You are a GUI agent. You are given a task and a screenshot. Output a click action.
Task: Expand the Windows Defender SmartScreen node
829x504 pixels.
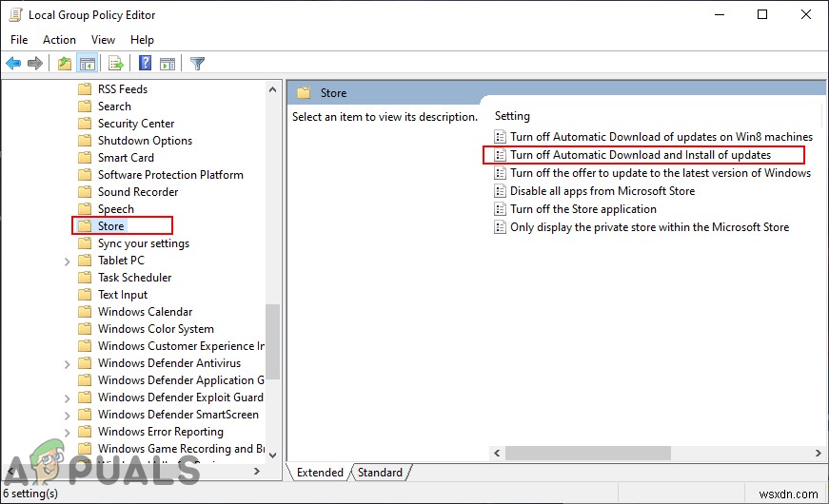pyautogui.click(x=67, y=416)
